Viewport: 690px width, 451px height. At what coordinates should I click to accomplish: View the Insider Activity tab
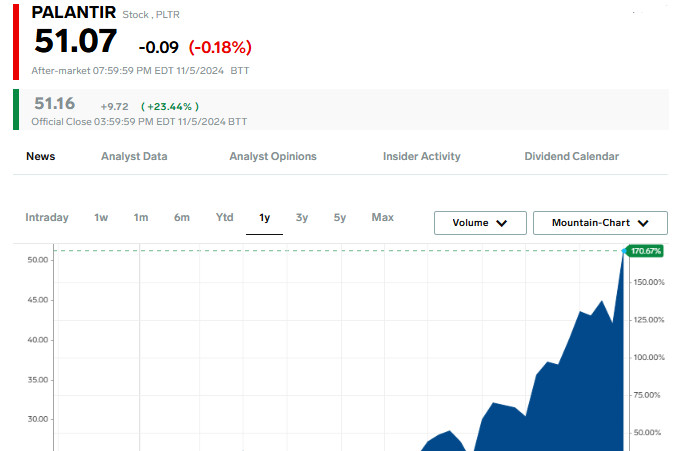point(422,156)
